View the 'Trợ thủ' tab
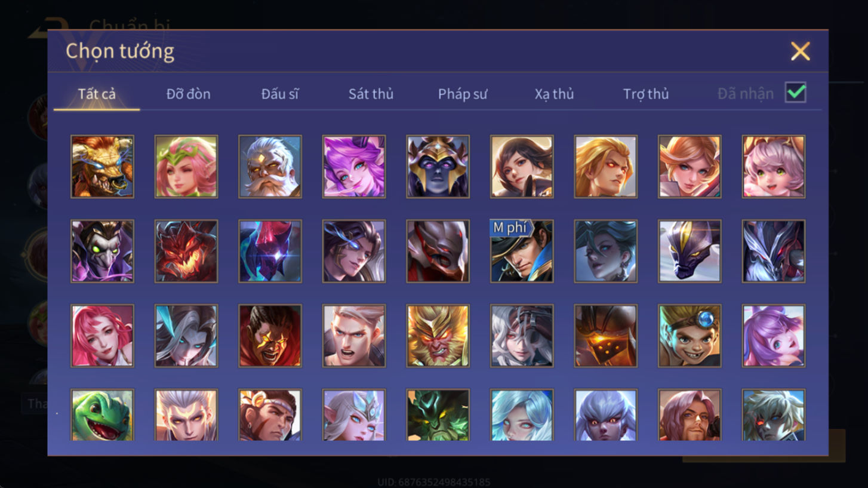 coord(646,94)
